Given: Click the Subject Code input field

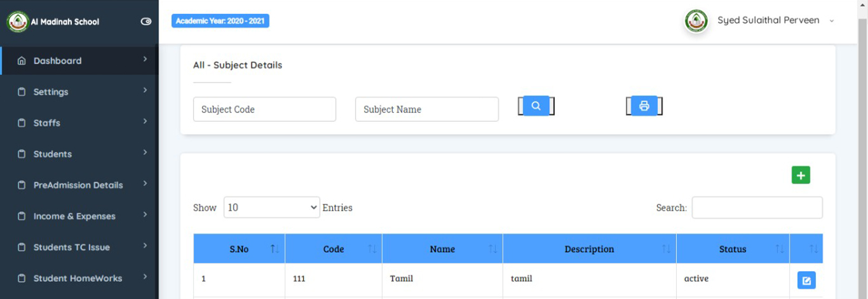Looking at the screenshot, I should (x=264, y=109).
